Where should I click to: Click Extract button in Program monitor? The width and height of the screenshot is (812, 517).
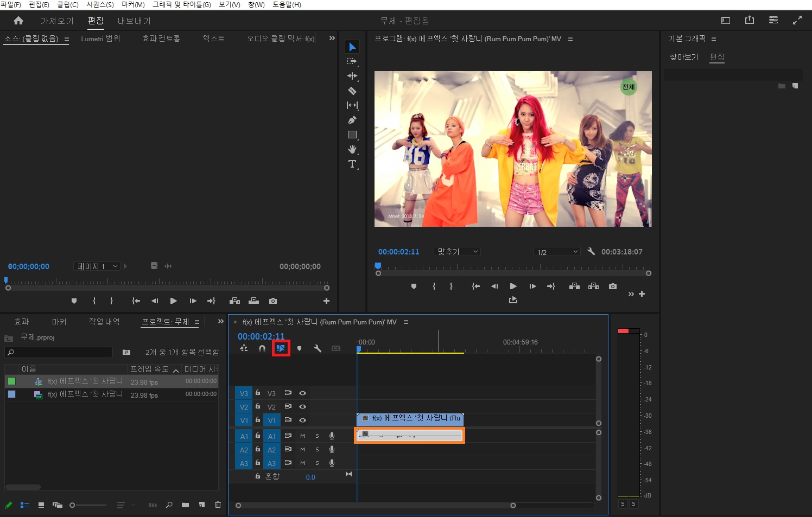pos(593,286)
